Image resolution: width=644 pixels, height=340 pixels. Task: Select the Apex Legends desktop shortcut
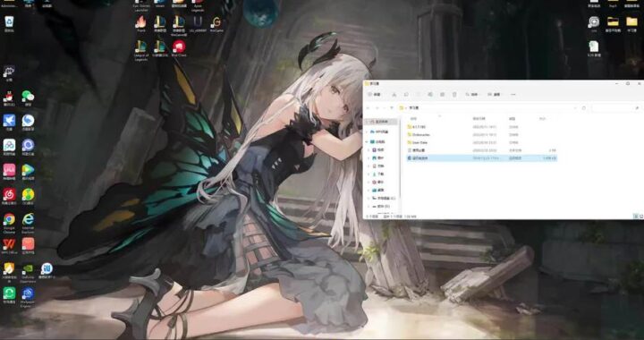coord(198,4)
